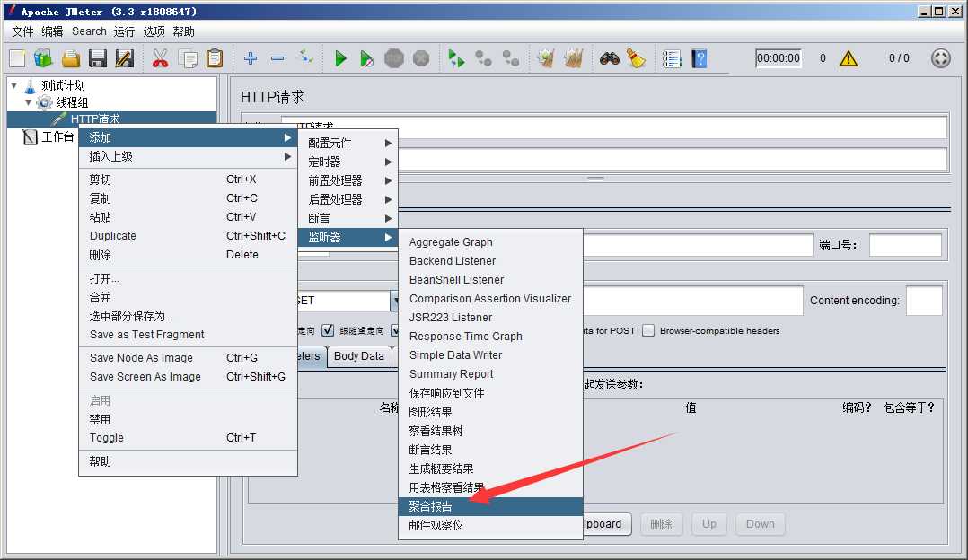Click the Content encoding field
Image resolution: width=968 pixels, height=560 pixels.
click(924, 301)
